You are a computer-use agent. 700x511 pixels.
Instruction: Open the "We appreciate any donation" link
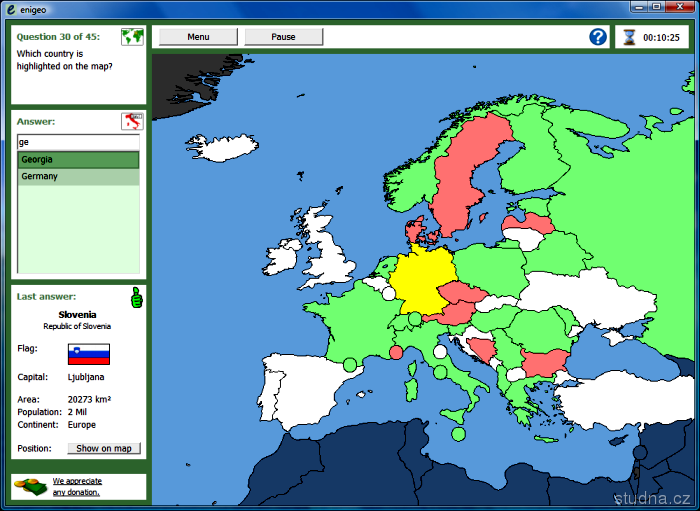coord(77,486)
